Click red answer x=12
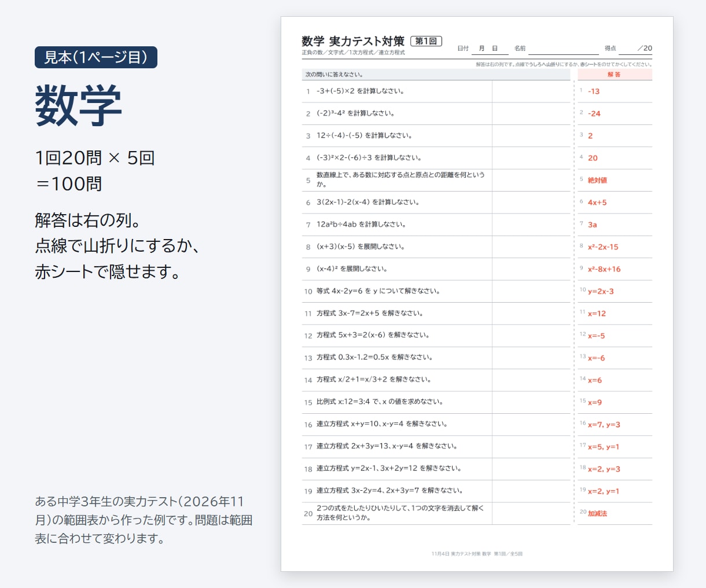This screenshot has height=588, width=706. tap(597, 314)
